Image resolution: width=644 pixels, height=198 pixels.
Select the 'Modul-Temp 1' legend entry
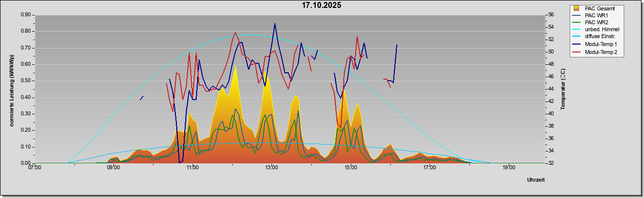pos(601,45)
